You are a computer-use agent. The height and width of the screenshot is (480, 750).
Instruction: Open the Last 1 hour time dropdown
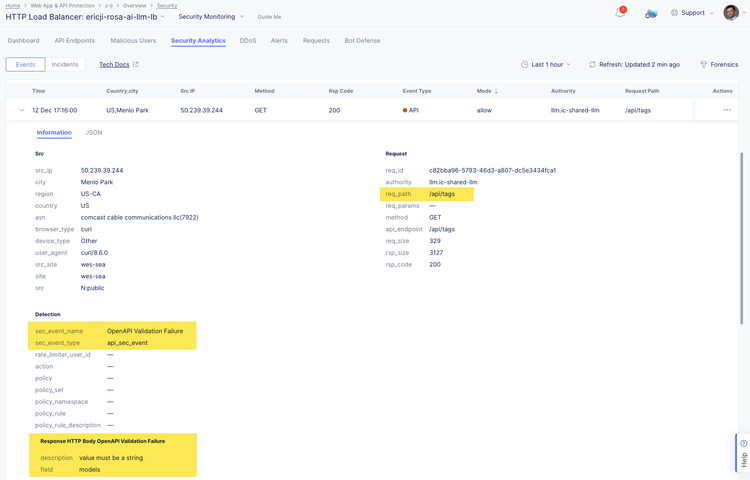pyautogui.click(x=546, y=65)
